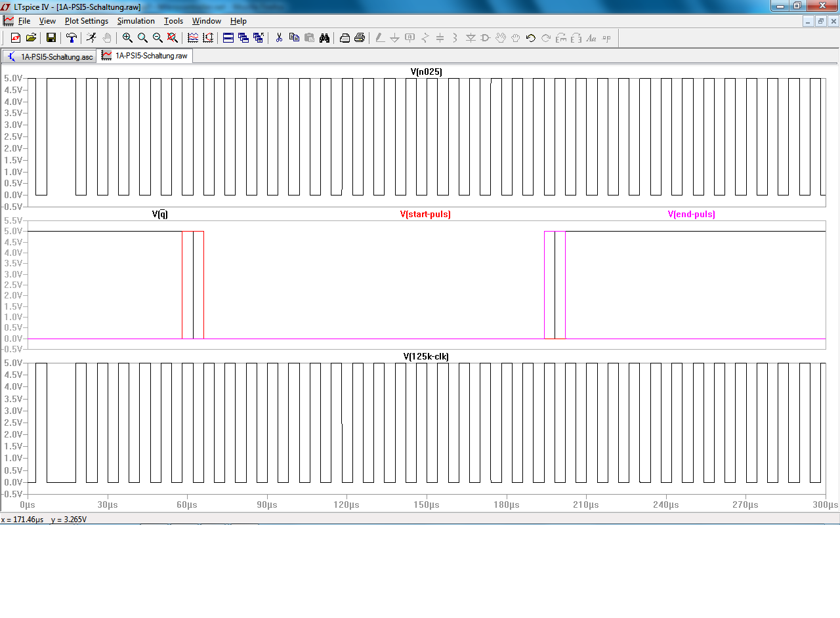Select the Ground symbol icon
The image size is (840, 618).
point(394,38)
